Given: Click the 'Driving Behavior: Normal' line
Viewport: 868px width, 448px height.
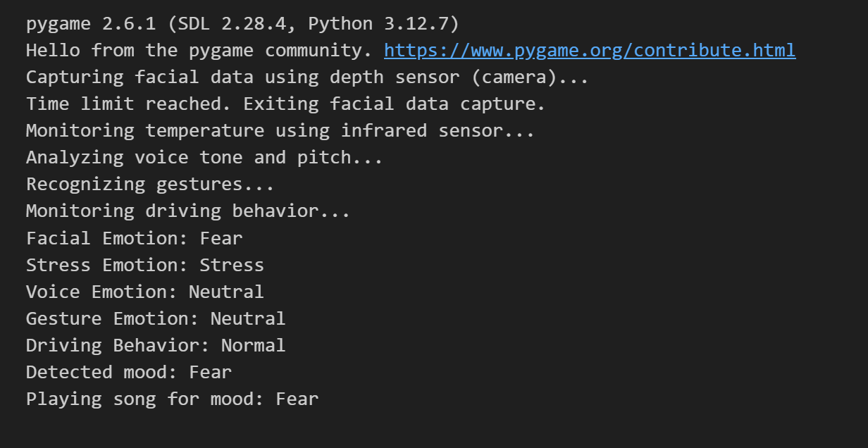Looking at the screenshot, I should (156, 345).
